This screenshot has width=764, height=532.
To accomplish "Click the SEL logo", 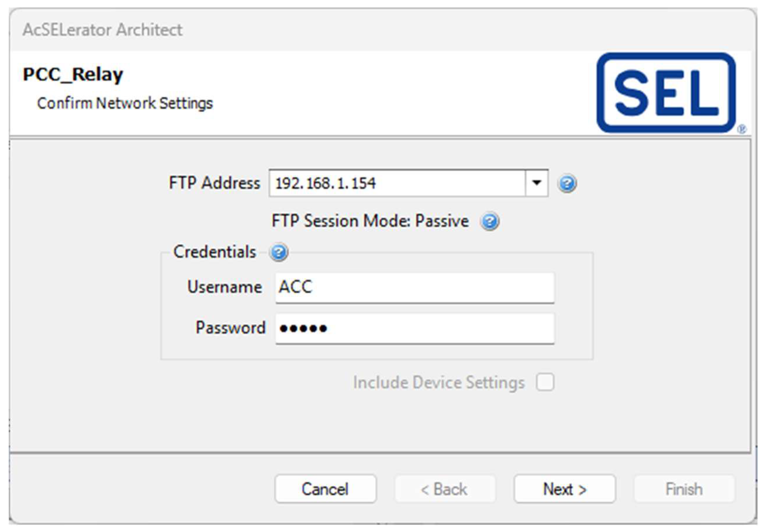I will [666, 93].
